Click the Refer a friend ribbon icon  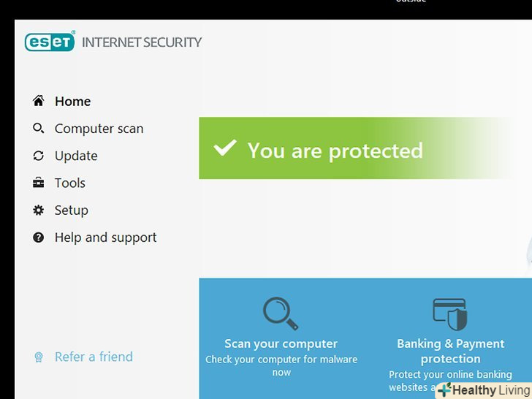(x=39, y=357)
